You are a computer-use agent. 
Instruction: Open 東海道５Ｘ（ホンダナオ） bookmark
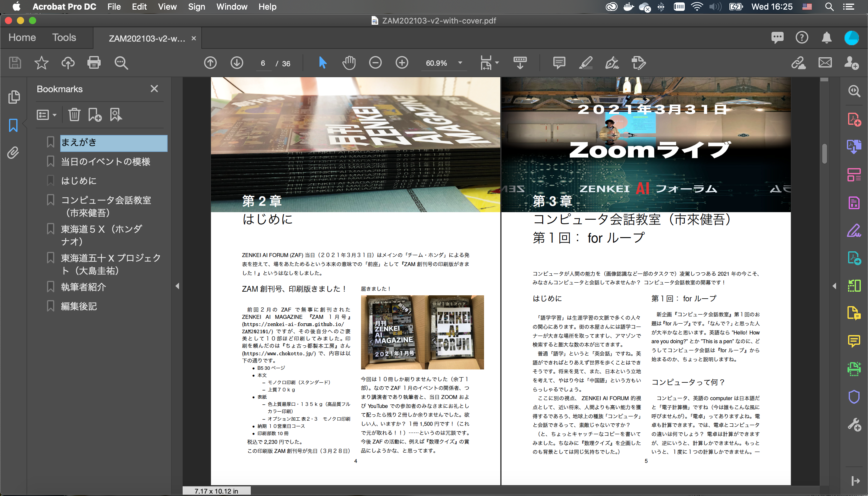(101, 235)
